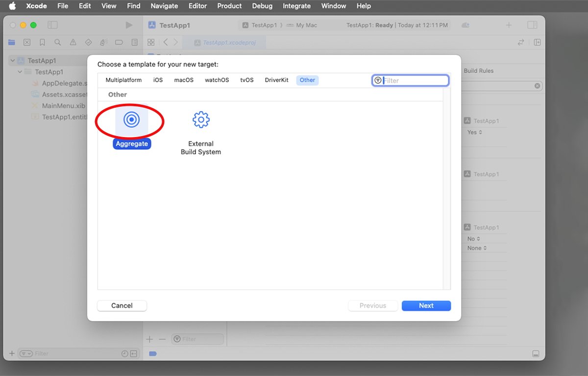The width and height of the screenshot is (588, 376).
Task: Open the Test navigator
Action: 88,42
